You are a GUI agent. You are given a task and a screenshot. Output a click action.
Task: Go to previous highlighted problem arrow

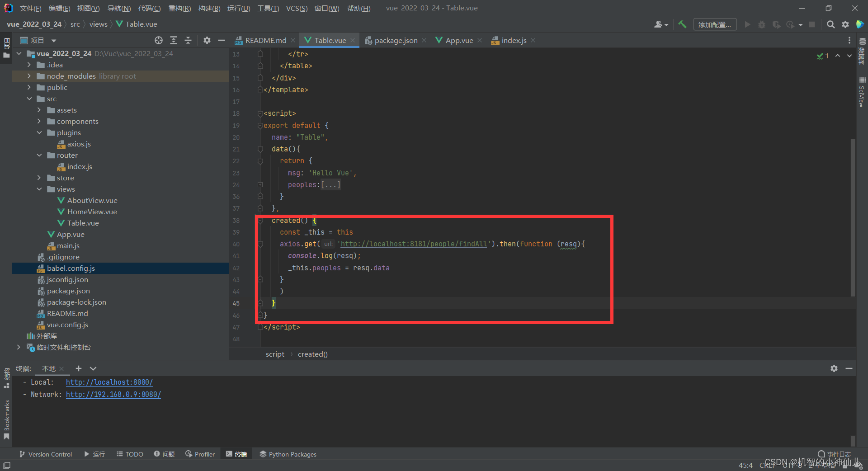(838, 56)
